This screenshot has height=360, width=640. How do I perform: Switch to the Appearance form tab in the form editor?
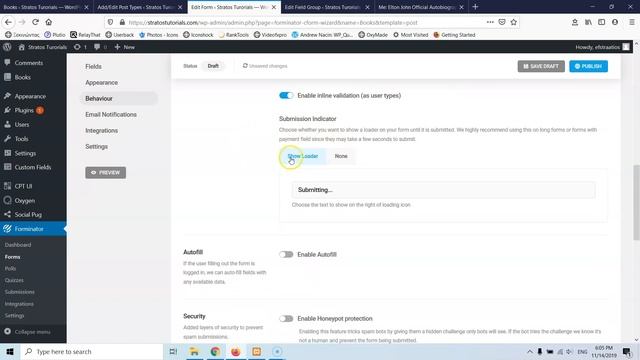(x=102, y=82)
